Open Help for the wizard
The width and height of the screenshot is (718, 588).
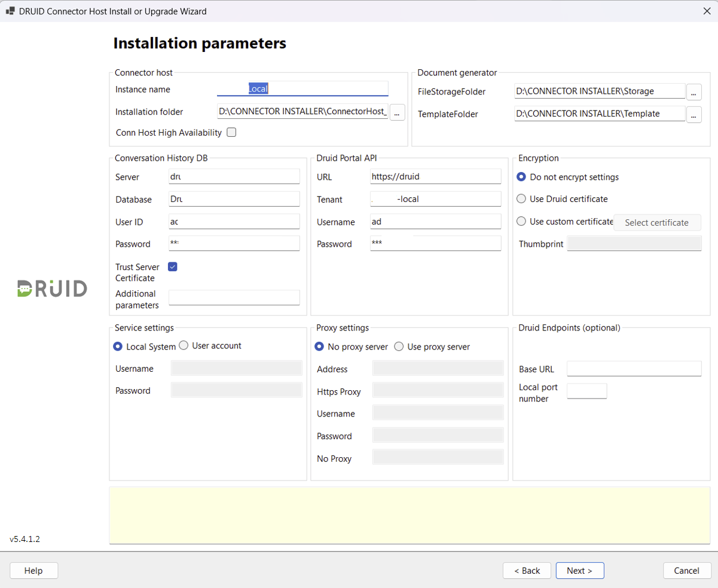[34, 571]
